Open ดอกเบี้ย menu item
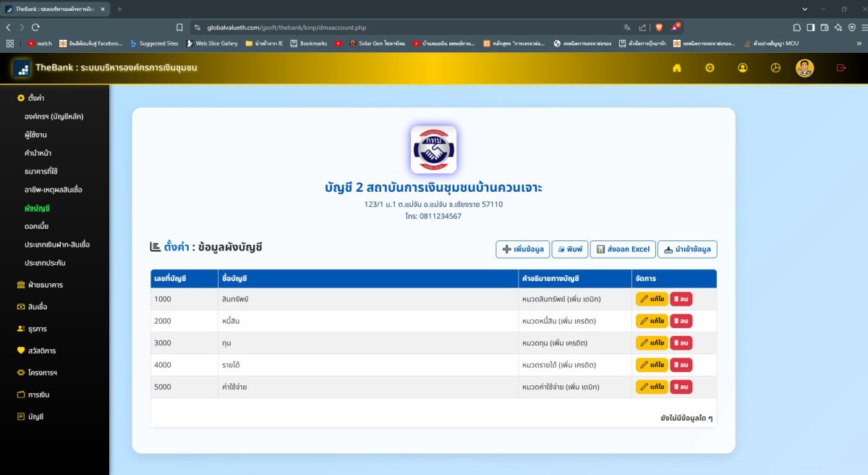 click(x=36, y=227)
